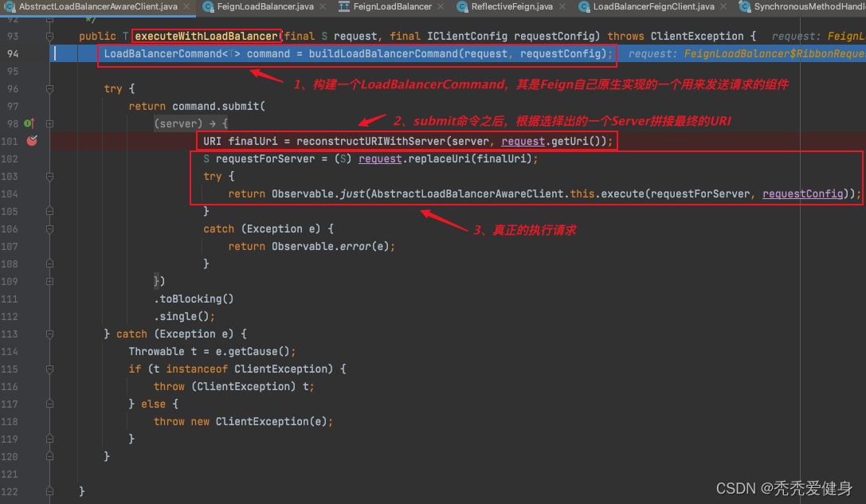This screenshot has width=866, height=504.
Task: Collapse the catch fold marker on line 113
Action: click(49, 334)
